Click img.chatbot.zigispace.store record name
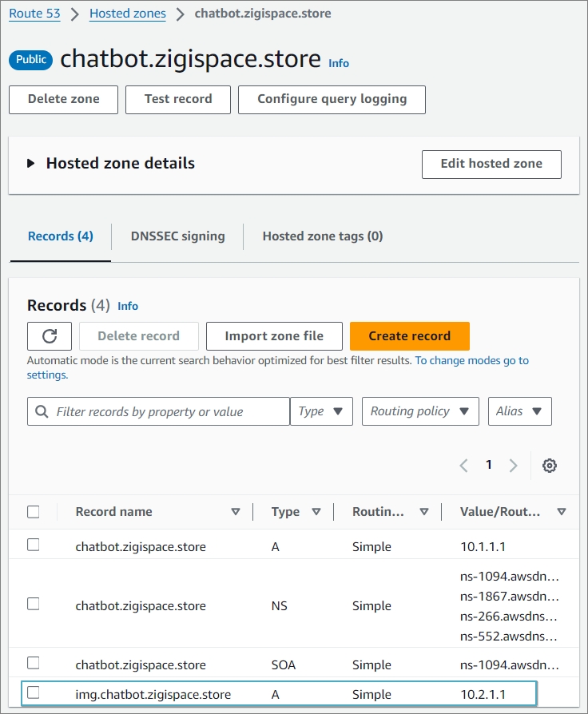This screenshot has height=714, width=588. point(153,694)
